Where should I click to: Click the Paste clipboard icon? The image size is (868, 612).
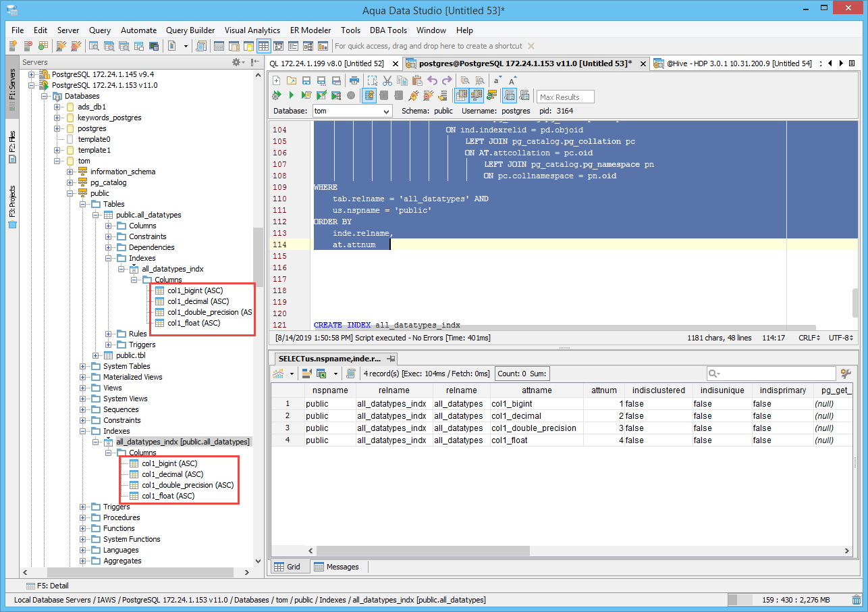point(416,80)
